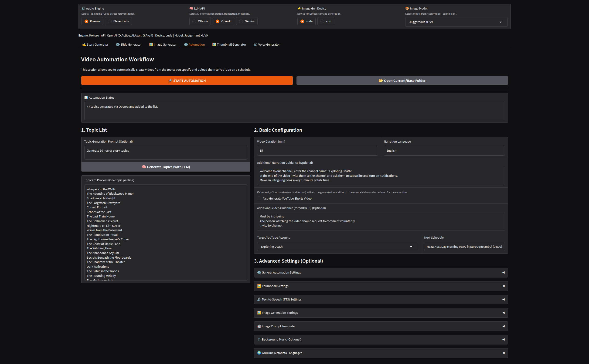Expand YouTube Metadata Languages section
The height and width of the screenshot is (364, 589).
pos(381,353)
